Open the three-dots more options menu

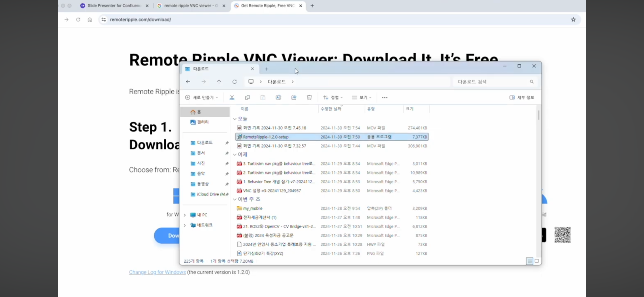pyautogui.click(x=385, y=98)
